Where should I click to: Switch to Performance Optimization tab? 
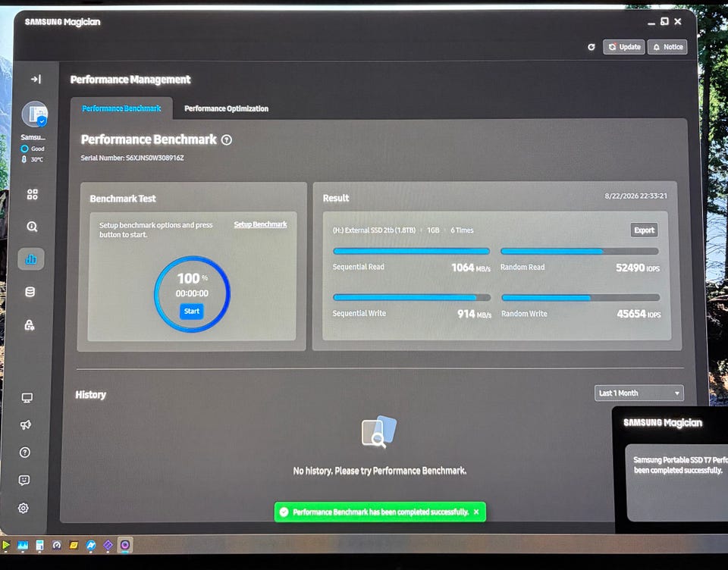point(226,108)
